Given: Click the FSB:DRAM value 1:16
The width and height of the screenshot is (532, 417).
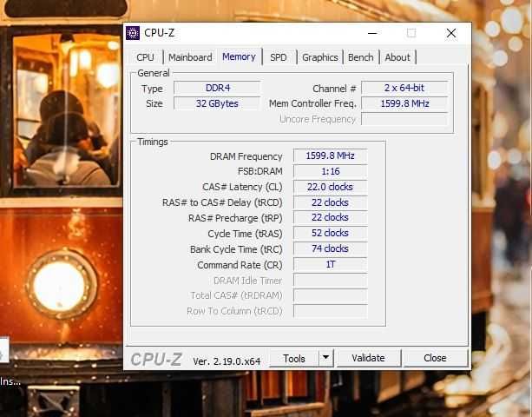Looking at the screenshot, I should [330, 171].
